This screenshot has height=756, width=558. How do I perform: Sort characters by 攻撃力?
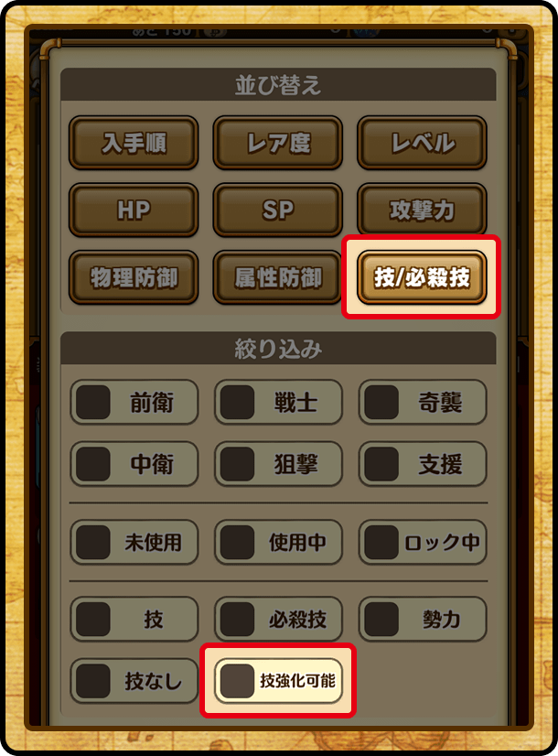click(422, 210)
